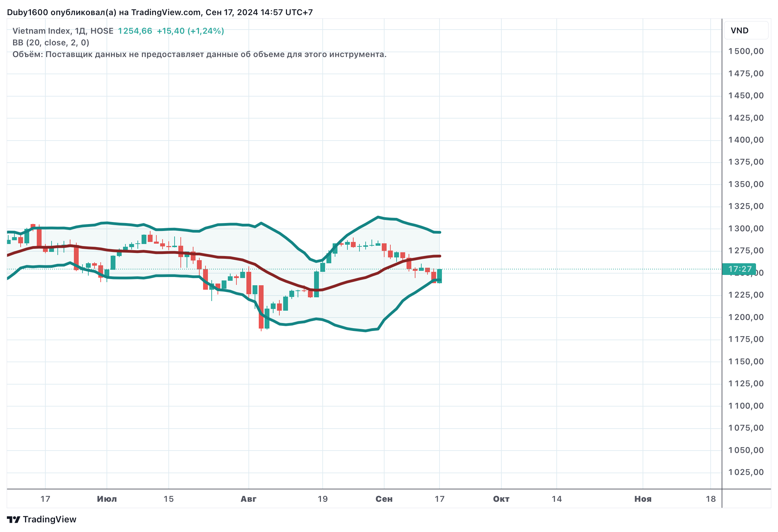Screen dimensions: 778x532
Task: Click the header text 'Duby1600 опубликовал(а) на TradingView.com'
Action: tap(104, 12)
